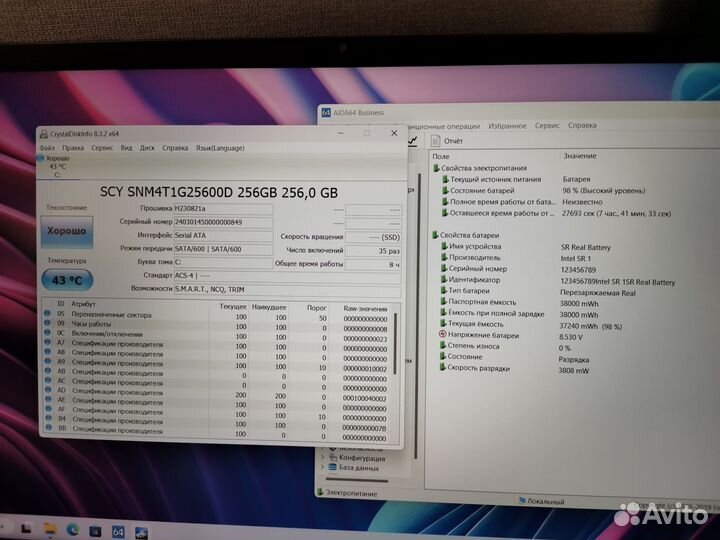
Task: Open the Вид menu in CrystalDiskInfo
Action: (126, 148)
